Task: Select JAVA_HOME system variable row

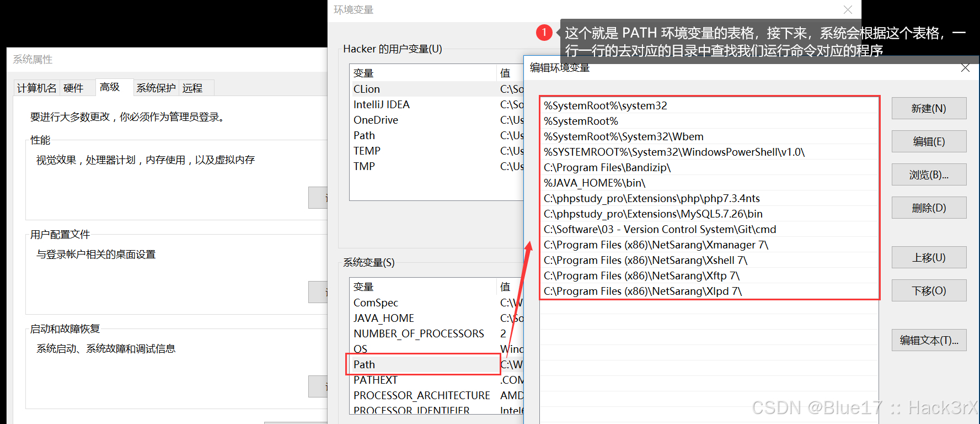Action: [437, 318]
